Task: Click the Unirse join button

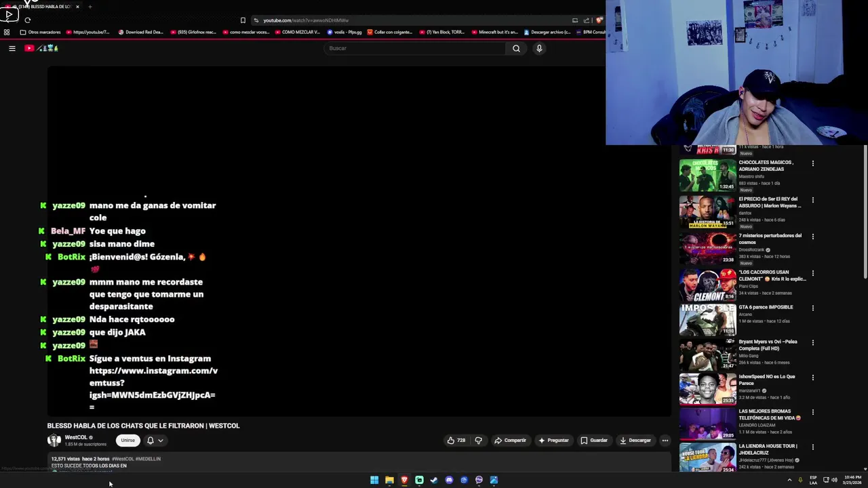Action: (127, 441)
